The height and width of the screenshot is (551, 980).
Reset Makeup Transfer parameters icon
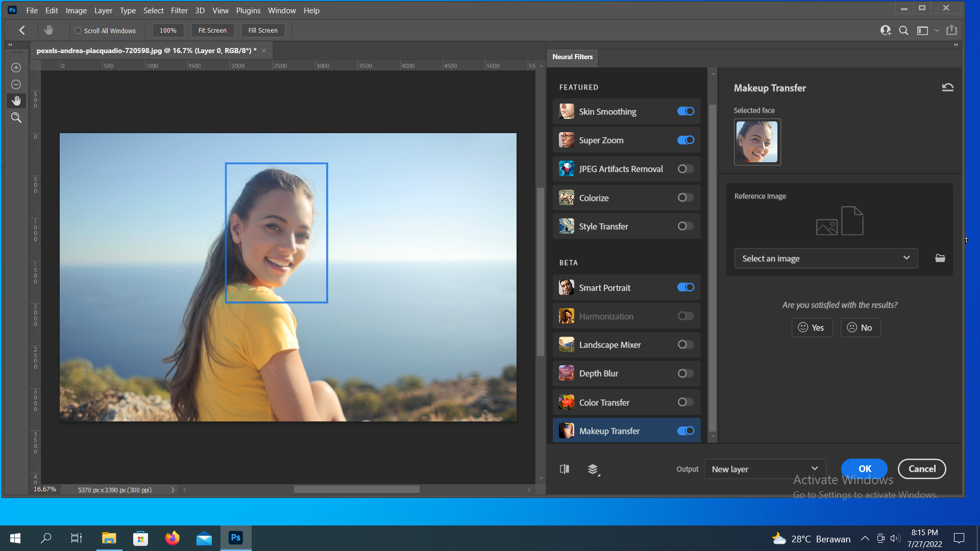point(948,87)
